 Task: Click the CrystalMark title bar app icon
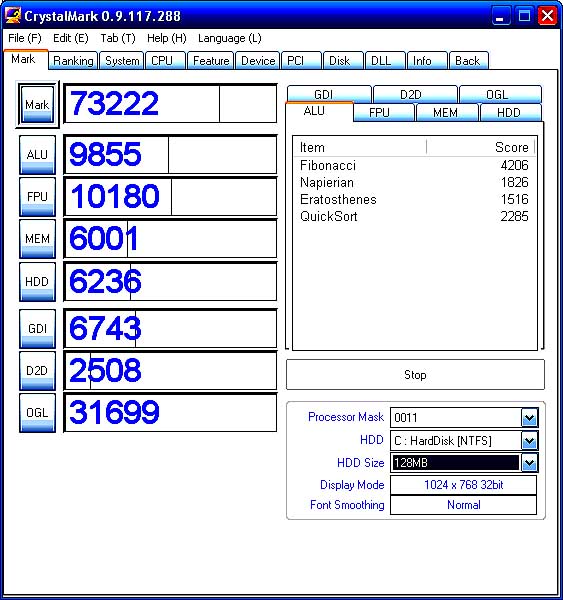pos(12,16)
